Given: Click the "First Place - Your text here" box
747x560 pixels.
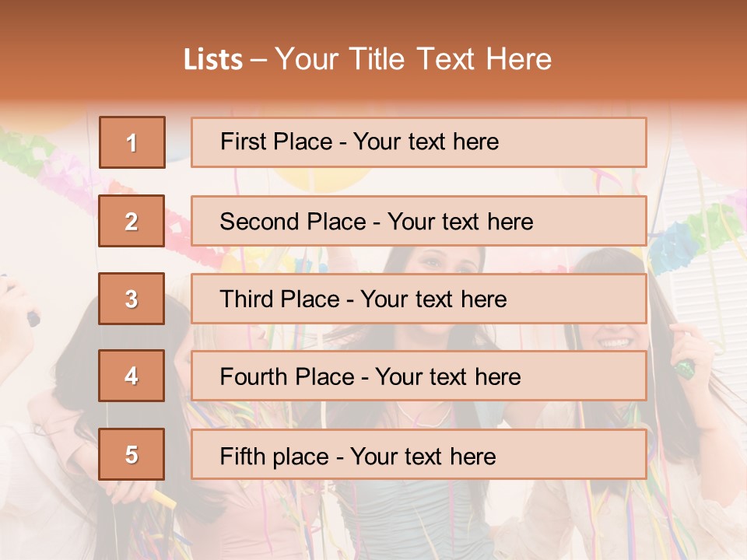Looking at the screenshot, I should (x=419, y=142).
